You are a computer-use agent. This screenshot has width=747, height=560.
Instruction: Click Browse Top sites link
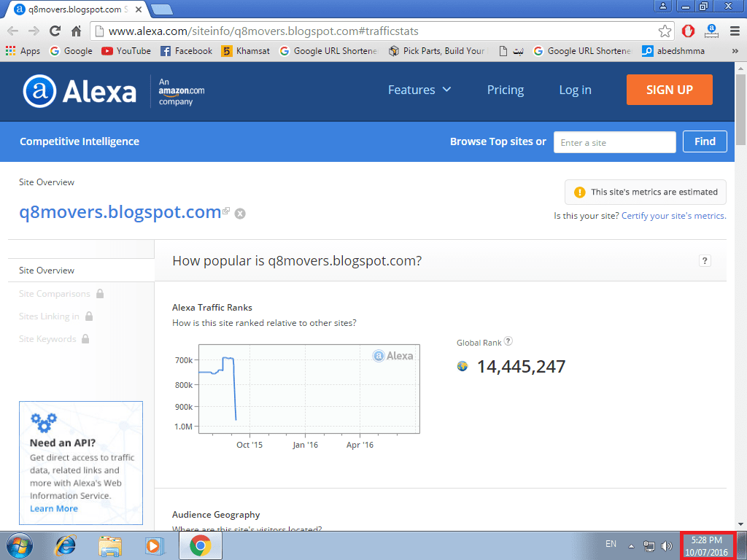(492, 141)
